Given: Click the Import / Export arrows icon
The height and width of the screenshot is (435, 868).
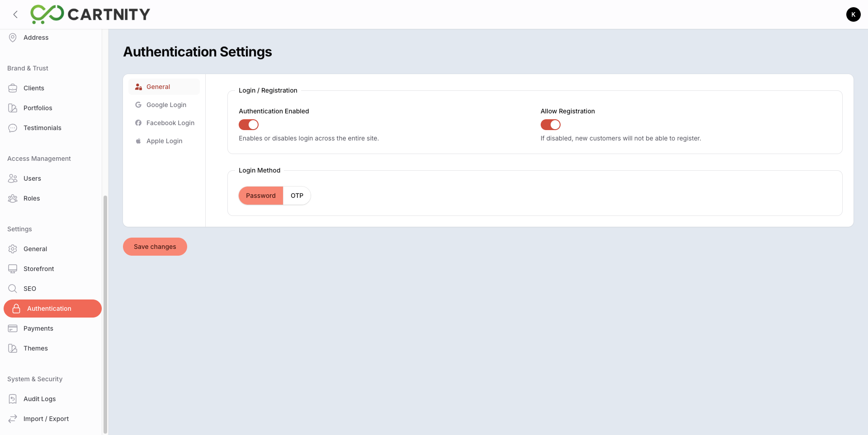Looking at the screenshot, I should tap(13, 419).
